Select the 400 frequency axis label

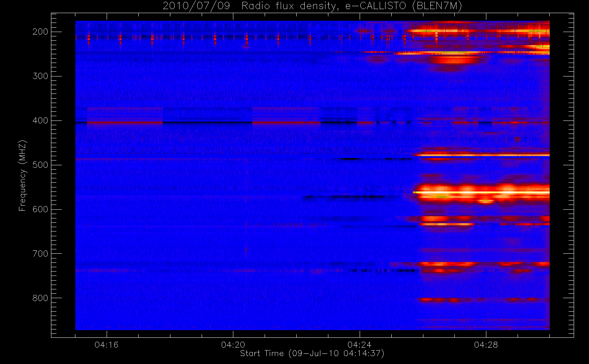[x=40, y=120]
